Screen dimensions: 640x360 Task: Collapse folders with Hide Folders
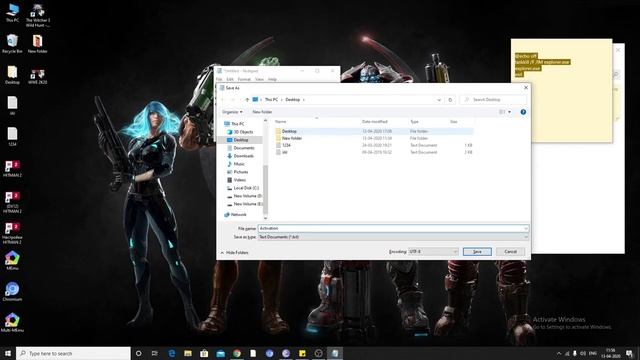[234, 253]
